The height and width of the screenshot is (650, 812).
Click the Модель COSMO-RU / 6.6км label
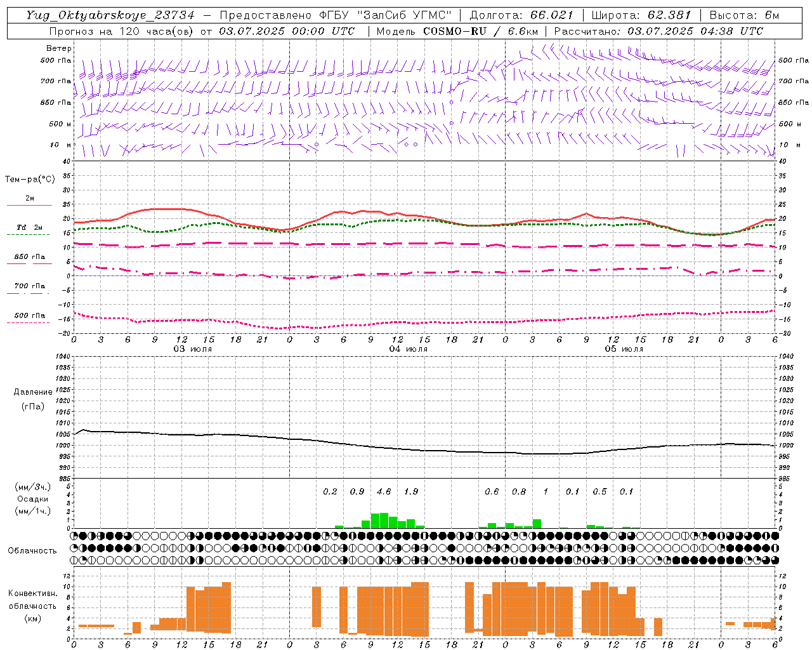pyautogui.click(x=457, y=31)
